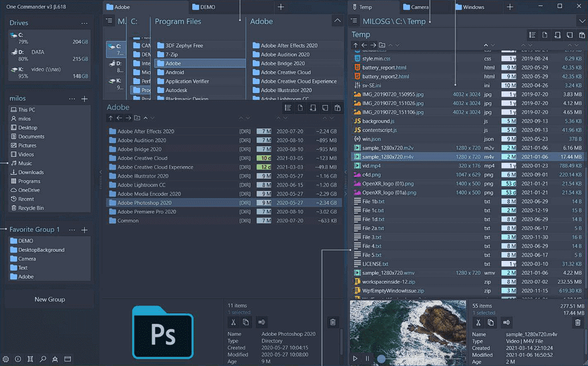Screen dimensions: 588x366
Task: Click the new folder icon in Temp toolbar
Action: coord(557,35)
